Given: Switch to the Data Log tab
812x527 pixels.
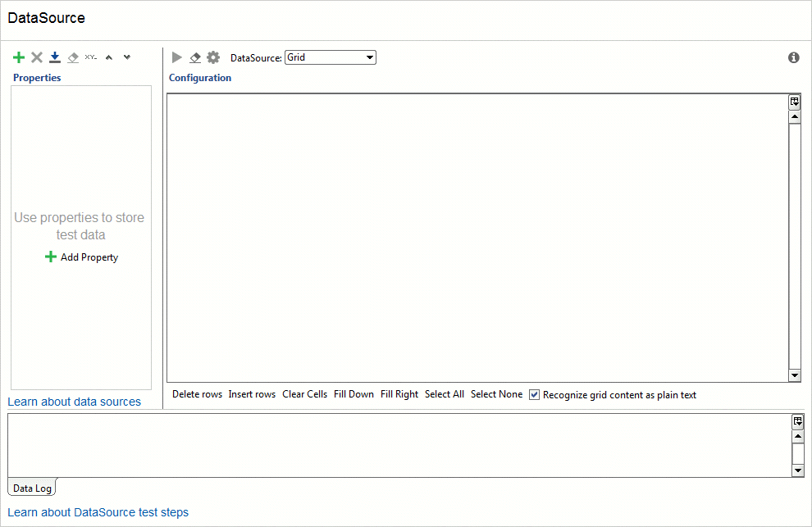Looking at the screenshot, I should (x=30, y=488).
